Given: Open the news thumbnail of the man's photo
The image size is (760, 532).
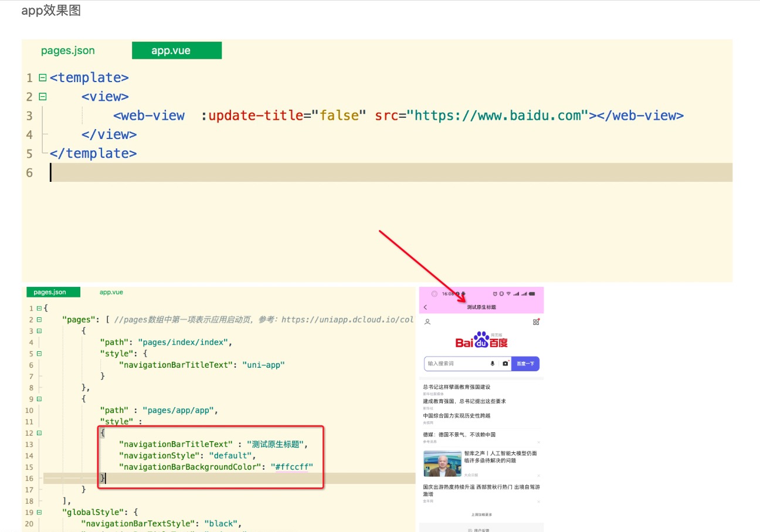Looking at the screenshot, I should point(442,463).
